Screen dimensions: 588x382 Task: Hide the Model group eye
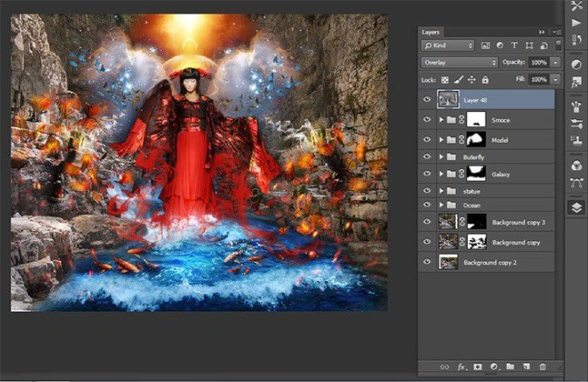pyautogui.click(x=427, y=139)
